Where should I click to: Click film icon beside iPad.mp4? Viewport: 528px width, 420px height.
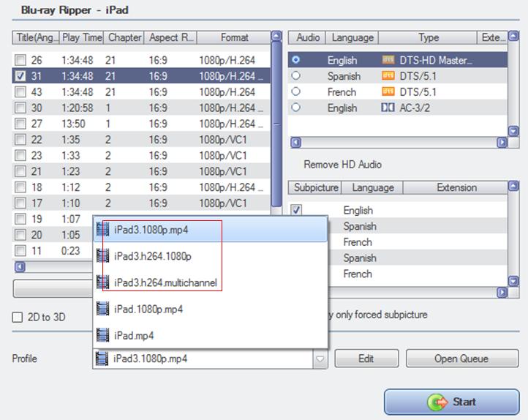(102, 335)
